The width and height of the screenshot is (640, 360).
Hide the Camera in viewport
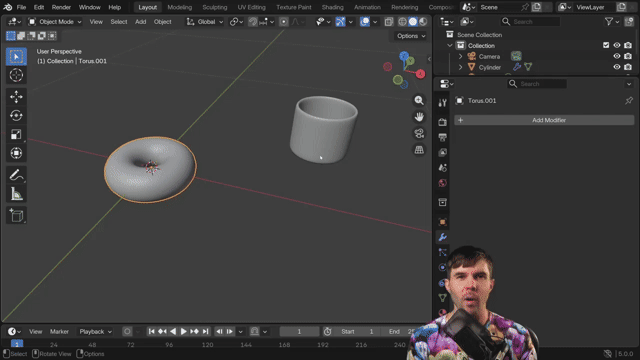(617, 56)
